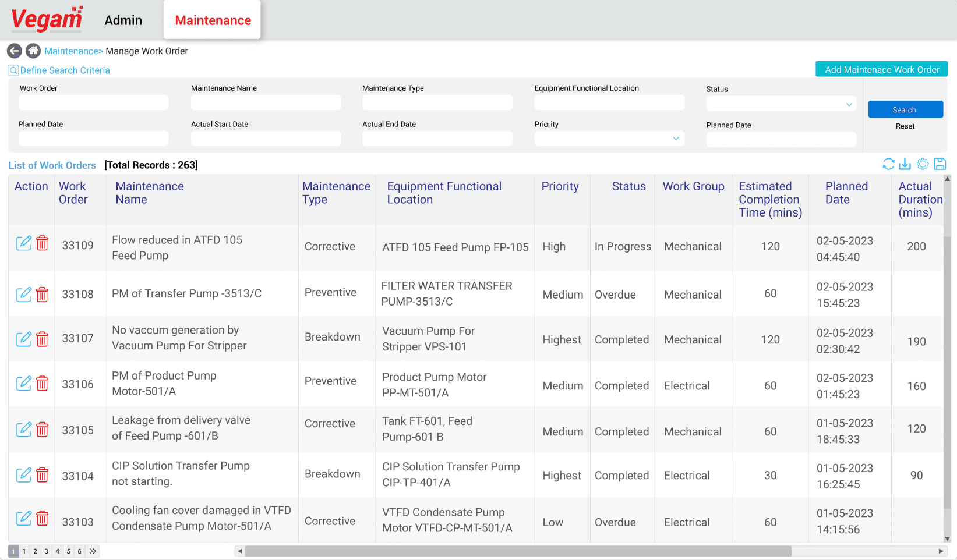Delete work order 33103 using trash icon
This screenshot has height=560, width=957.
pyautogui.click(x=42, y=518)
